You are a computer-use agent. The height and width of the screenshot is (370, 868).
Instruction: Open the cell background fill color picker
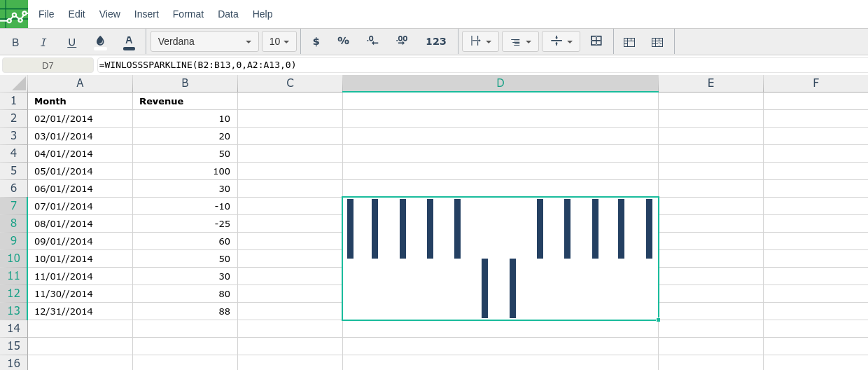pyautogui.click(x=100, y=42)
